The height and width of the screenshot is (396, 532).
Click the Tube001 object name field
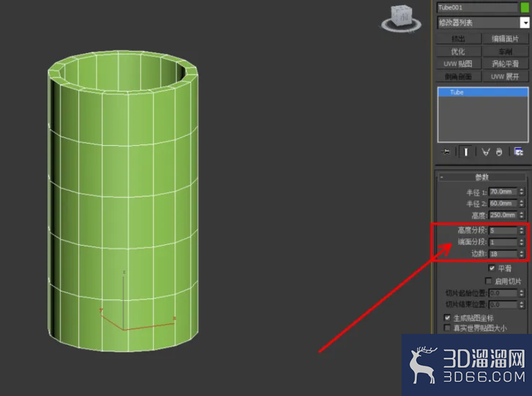(x=477, y=7)
